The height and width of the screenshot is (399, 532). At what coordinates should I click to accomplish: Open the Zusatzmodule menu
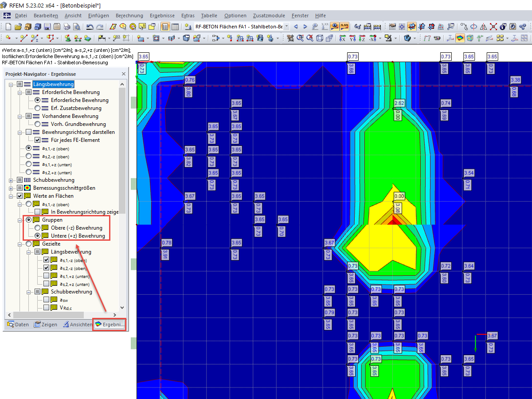tap(269, 16)
